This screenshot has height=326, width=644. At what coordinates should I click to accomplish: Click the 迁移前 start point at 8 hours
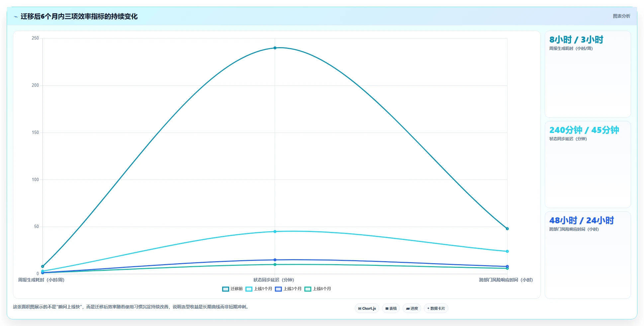(43, 266)
